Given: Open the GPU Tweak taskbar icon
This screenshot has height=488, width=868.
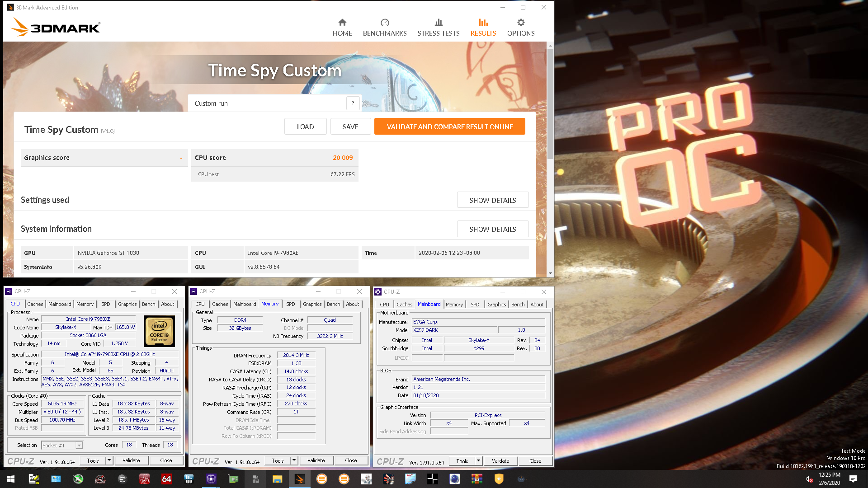Looking at the screenshot, I should click(100, 479).
